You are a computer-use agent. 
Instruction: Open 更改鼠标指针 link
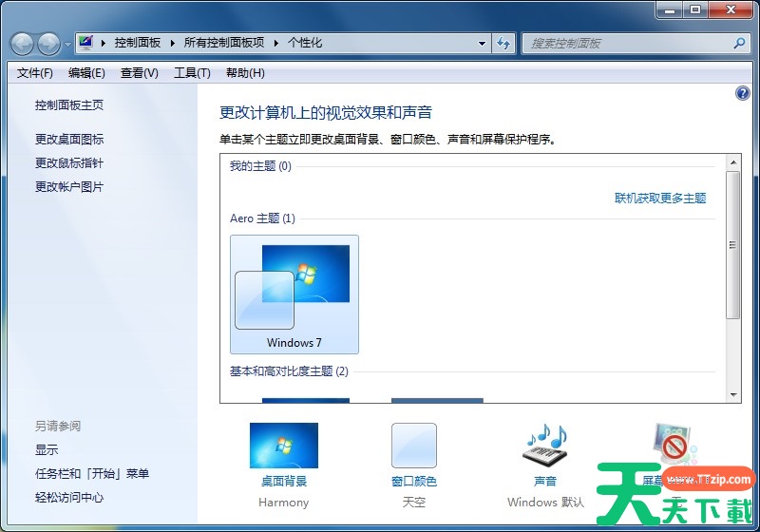[x=69, y=163]
